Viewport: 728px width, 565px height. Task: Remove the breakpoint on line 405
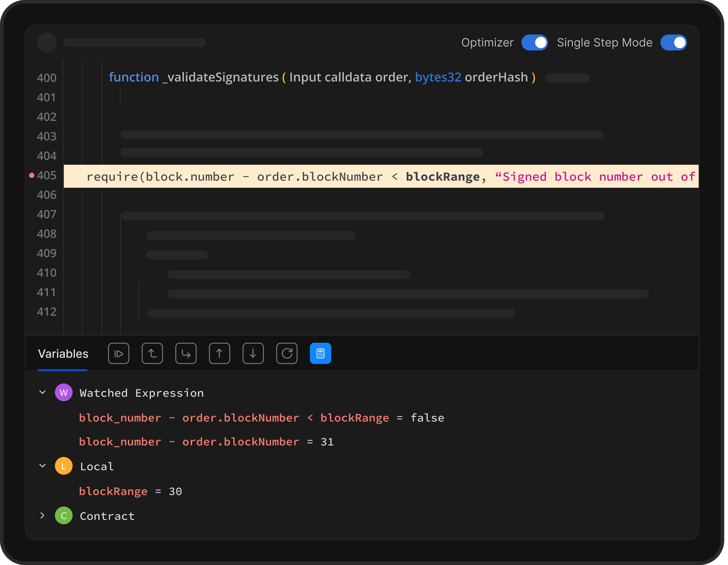32,175
